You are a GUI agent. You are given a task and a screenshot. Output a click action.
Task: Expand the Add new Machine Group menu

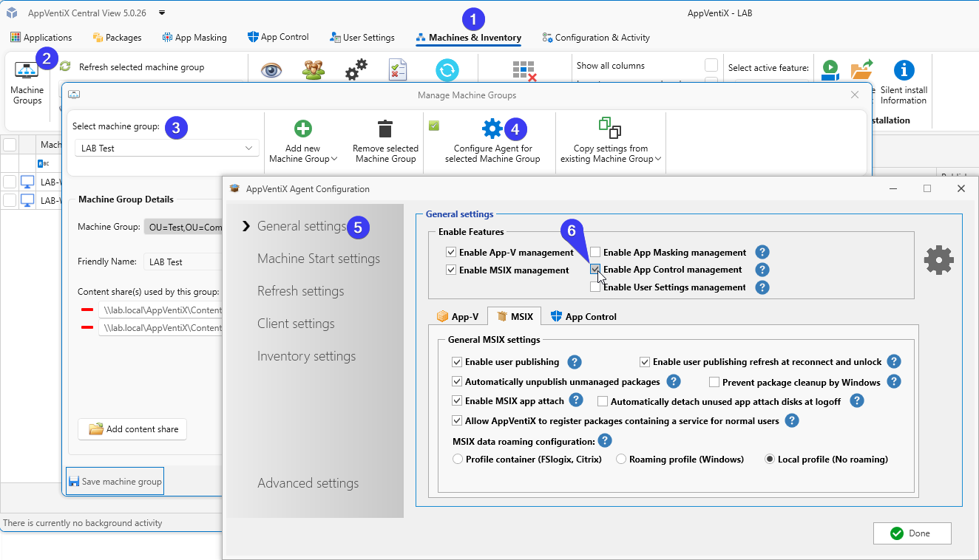303,154
